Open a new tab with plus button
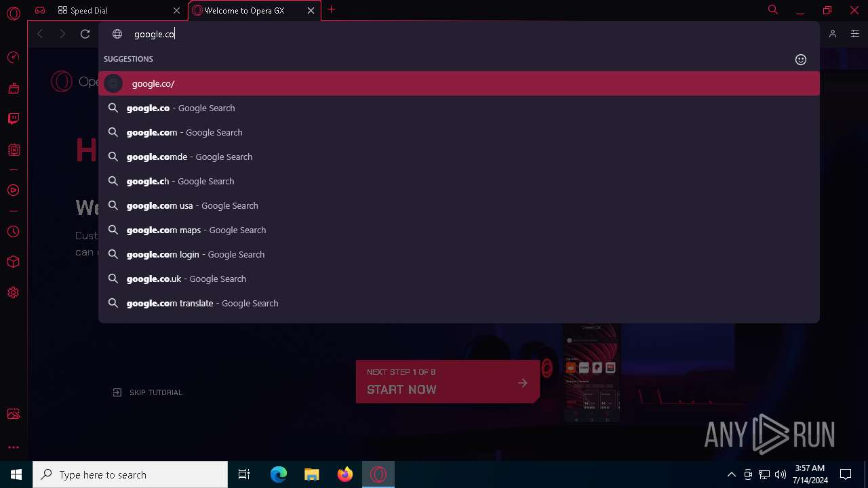 click(x=331, y=10)
